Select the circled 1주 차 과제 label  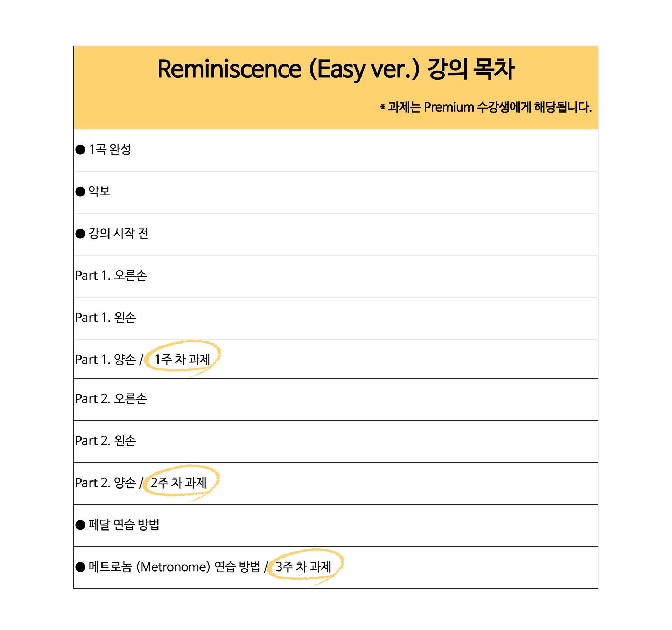(182, 359)
